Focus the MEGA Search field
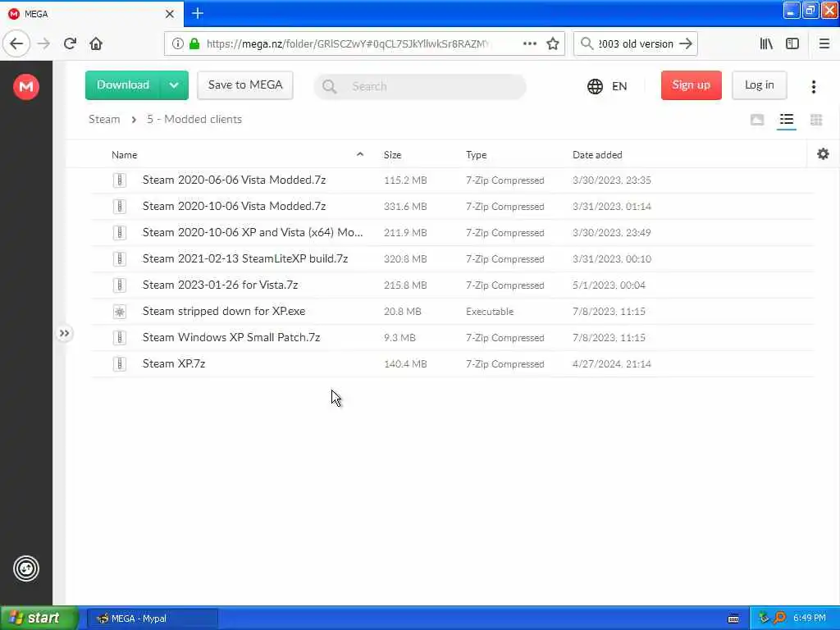The height and width of the screenshot is (630, 840). coord(419,86)
